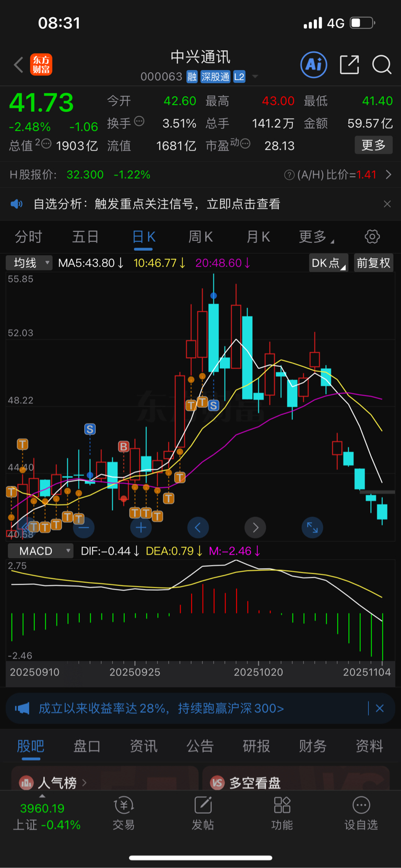Expand stock title dropdown arrow
This screenshot has width=401, height=868.
point(255,77)
